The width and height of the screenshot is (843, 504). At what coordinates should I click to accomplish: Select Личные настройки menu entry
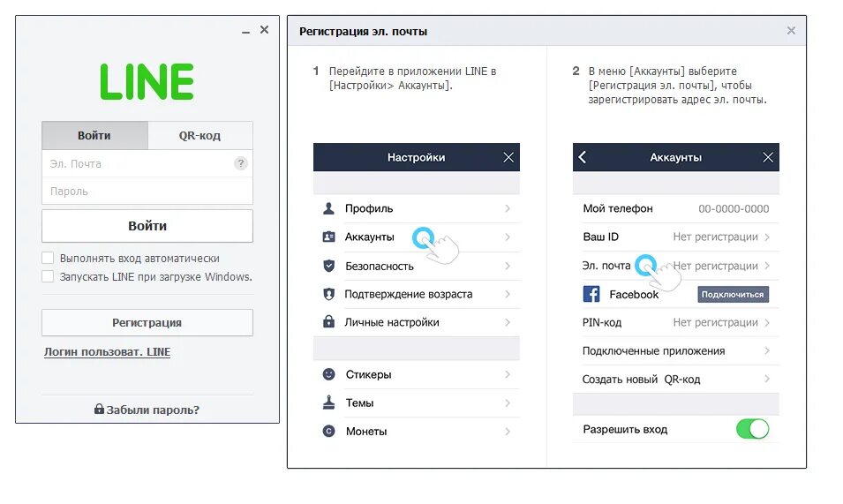click(x=417, y=322)
